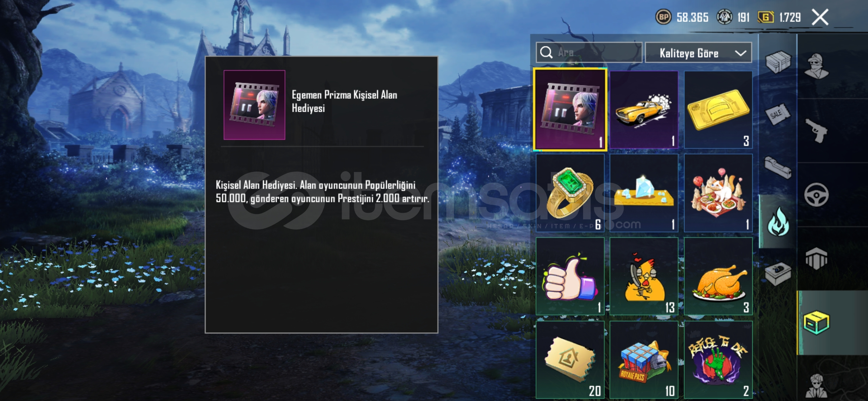This screenshot has height=401, width=868.
Task: Open the SALE tag subcategory
Action: [x=778, y=114]
